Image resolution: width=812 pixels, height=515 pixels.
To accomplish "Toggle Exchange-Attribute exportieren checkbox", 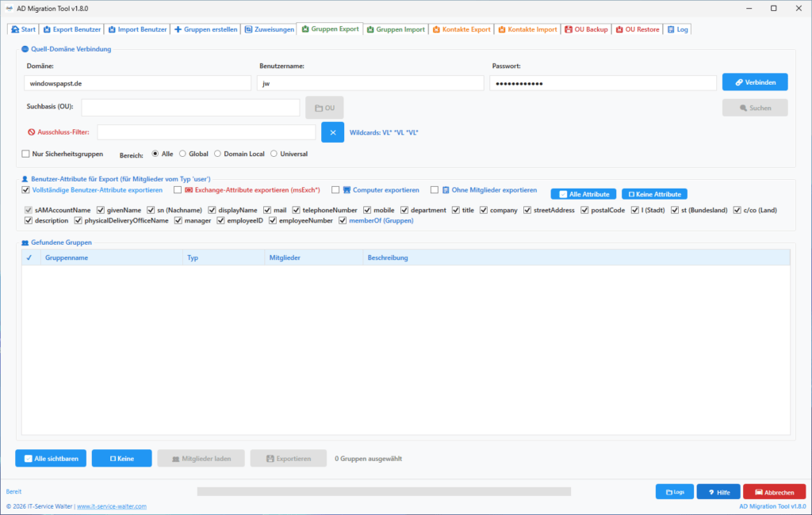I will coord(178,190).
